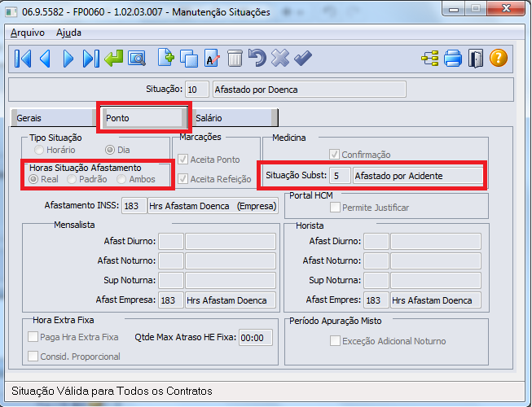Click Horista Afast Diurno code field
This screenshot has height=407, width=532.
click(x=376, y=241)
